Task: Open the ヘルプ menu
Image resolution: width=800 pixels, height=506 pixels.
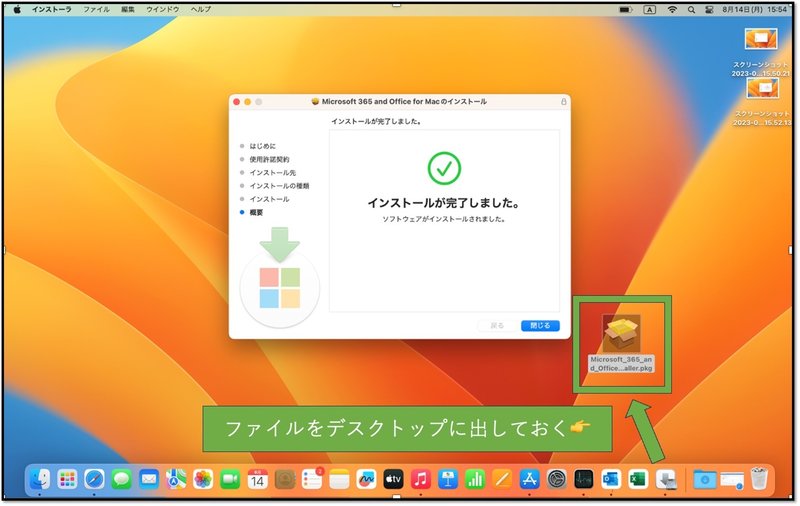Action: pyautogui.click(x=201, y=9)
